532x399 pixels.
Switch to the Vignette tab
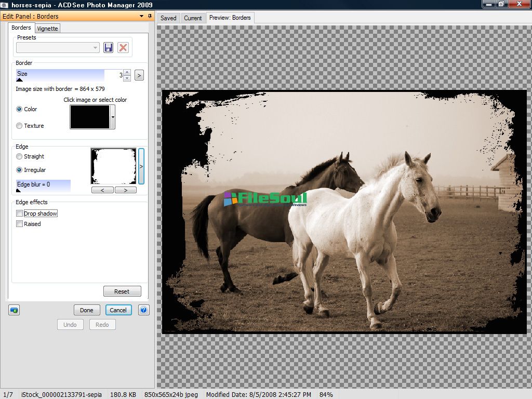47,29
